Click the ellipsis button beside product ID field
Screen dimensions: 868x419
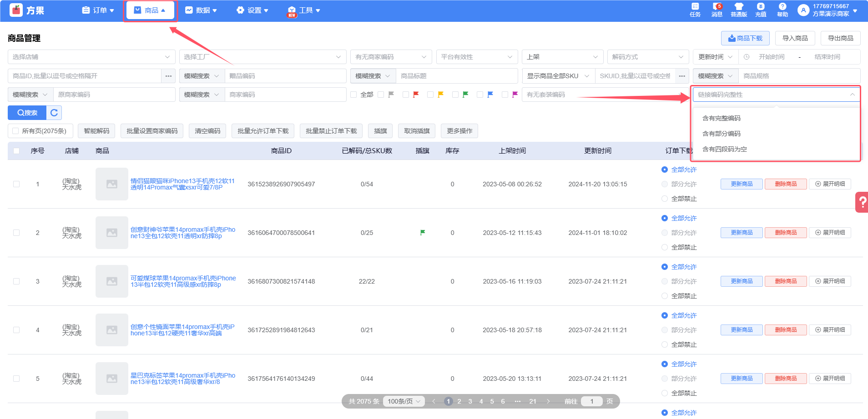(x=168, y=76)
